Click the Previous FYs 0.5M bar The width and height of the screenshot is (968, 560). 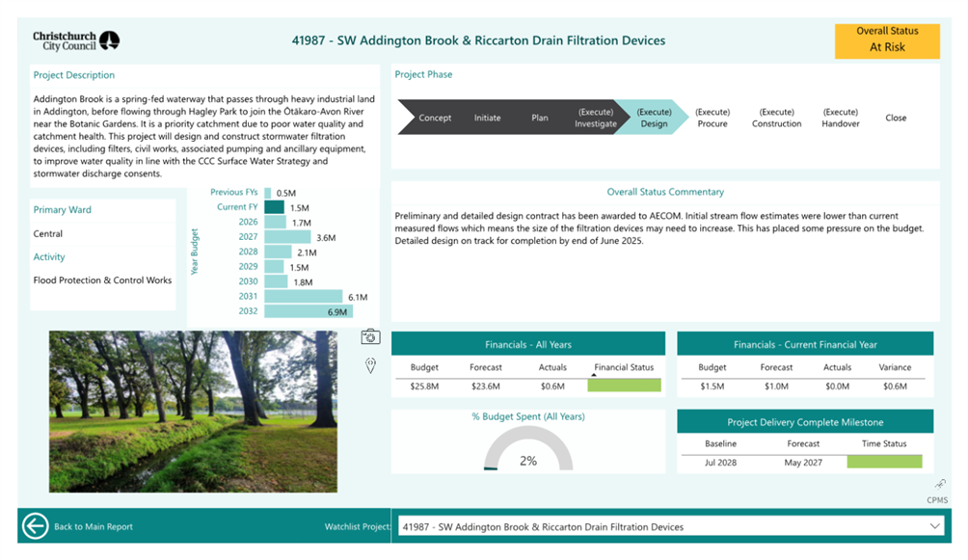[x=268, y=193]
